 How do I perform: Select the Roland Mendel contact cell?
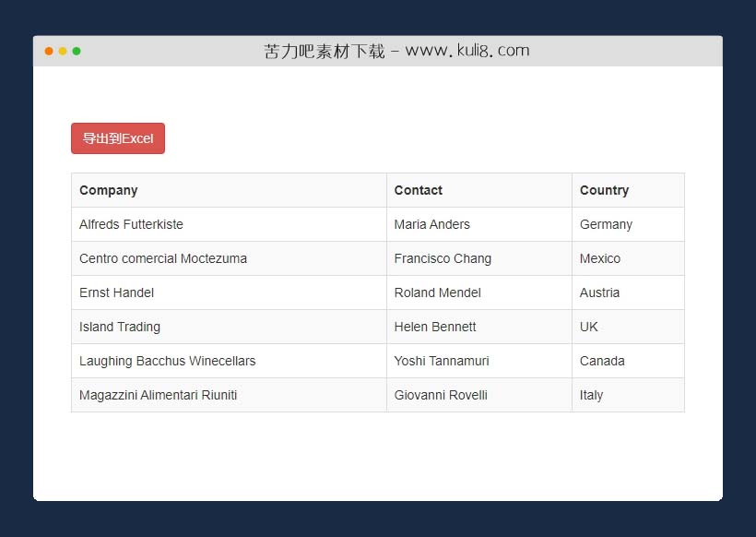pos(437,292)
